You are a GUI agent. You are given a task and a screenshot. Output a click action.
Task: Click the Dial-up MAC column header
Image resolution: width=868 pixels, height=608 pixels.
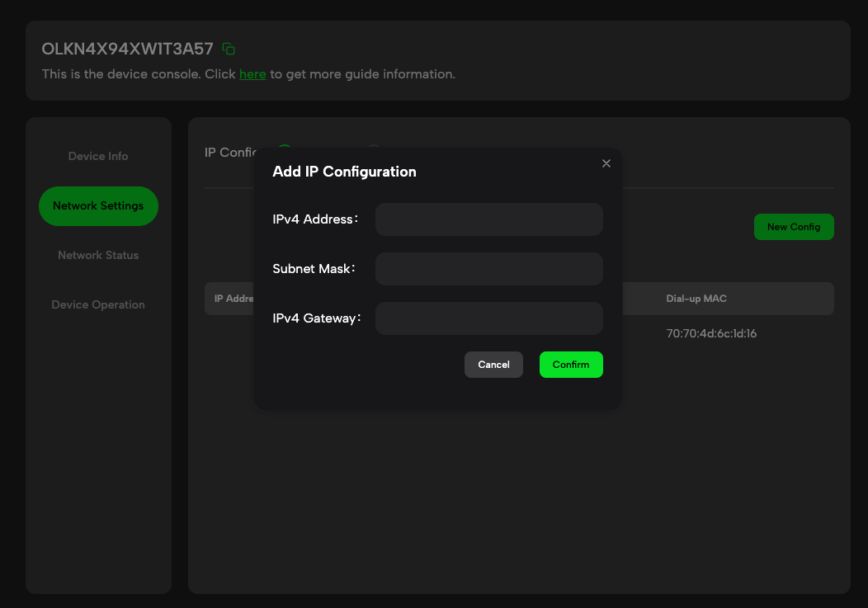click(696, 299)
